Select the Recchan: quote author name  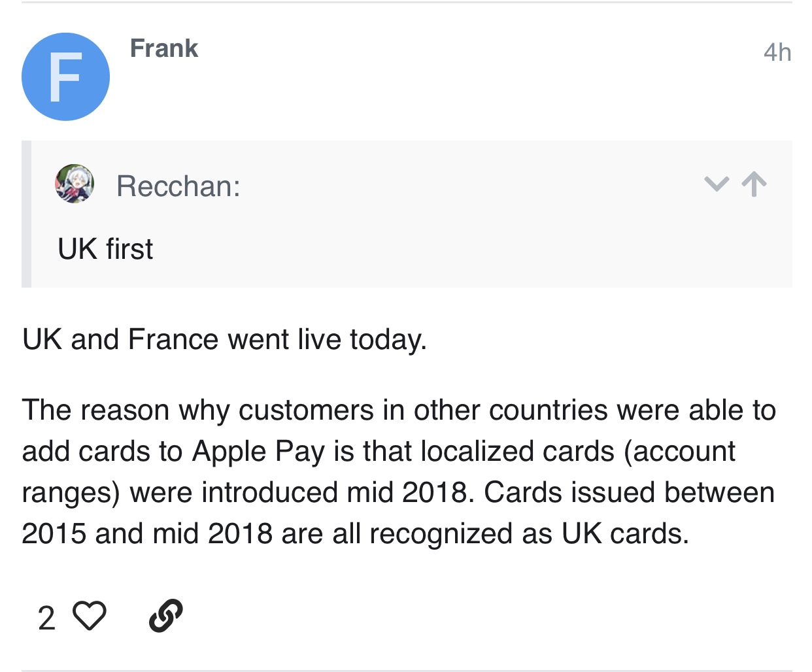tap(178, 186)
